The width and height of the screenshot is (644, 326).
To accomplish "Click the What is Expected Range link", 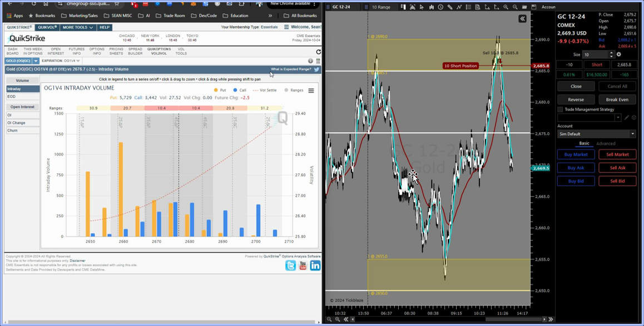I will point(291,69).
